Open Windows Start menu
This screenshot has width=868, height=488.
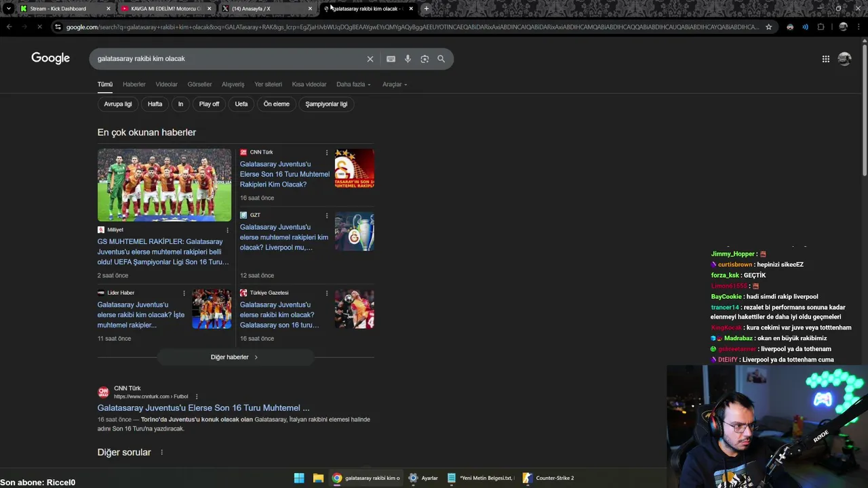pos(299,479)
